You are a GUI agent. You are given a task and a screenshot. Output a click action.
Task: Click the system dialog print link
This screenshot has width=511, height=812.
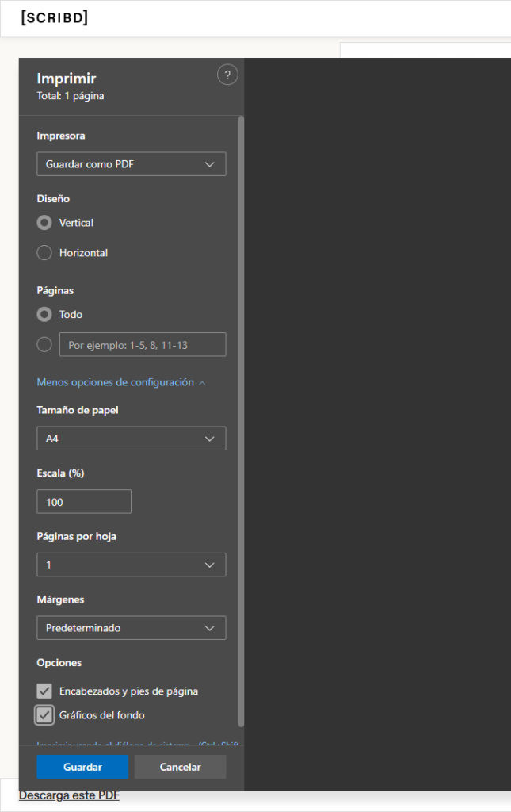click(138, 744)
